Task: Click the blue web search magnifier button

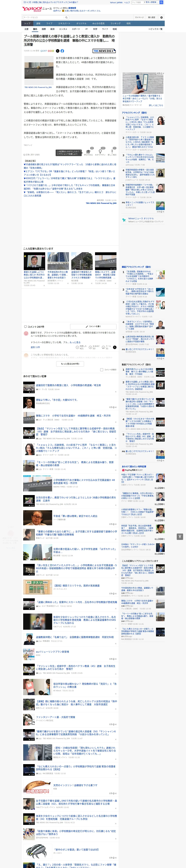Action: 161,2
